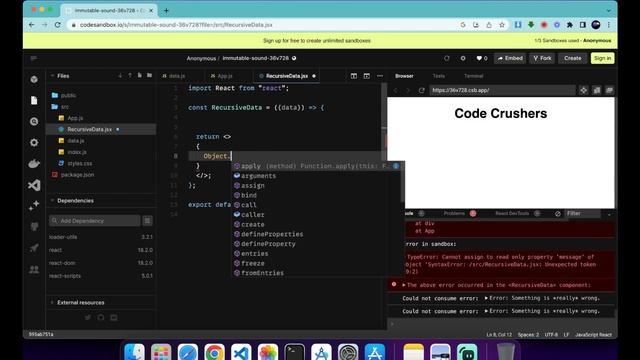Click the Add Dependency input field

pyautogui.click(x=95, y=221)
